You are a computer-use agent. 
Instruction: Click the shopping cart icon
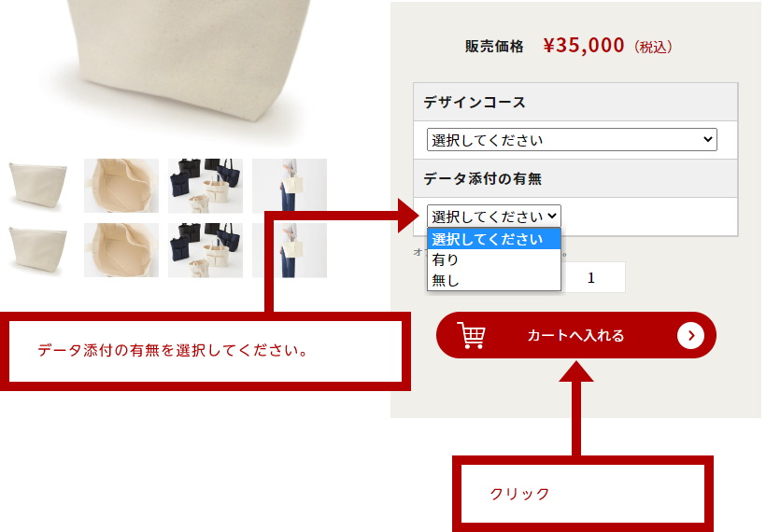pyautogui.click(x=471, y=335)
